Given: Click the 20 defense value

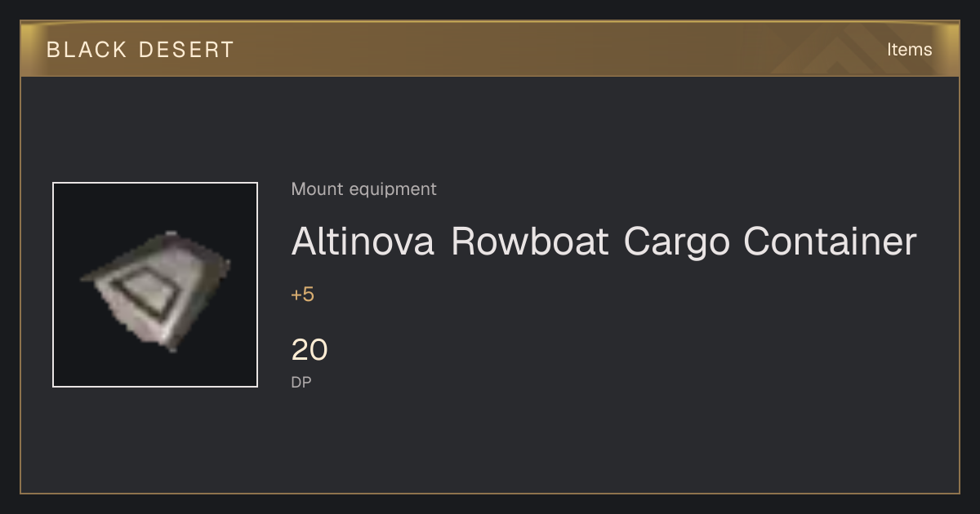Looking at the screenshot, I should tap(310, 350).
